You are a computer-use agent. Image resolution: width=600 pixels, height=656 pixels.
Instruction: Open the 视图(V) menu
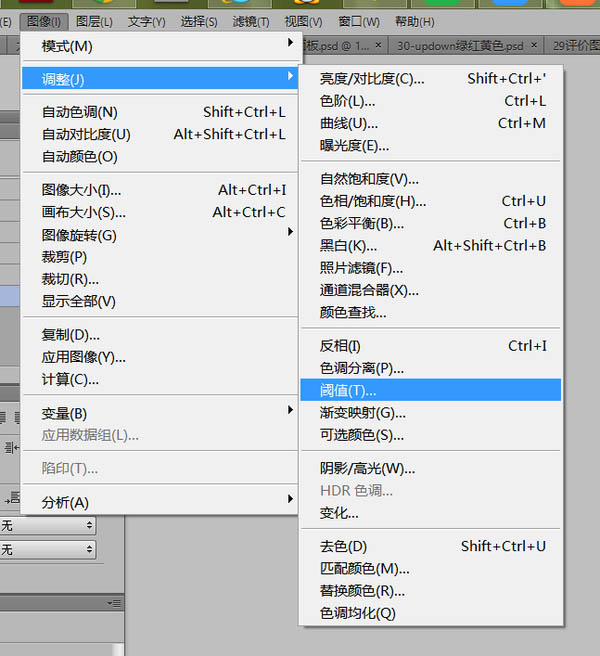point(303,21)
